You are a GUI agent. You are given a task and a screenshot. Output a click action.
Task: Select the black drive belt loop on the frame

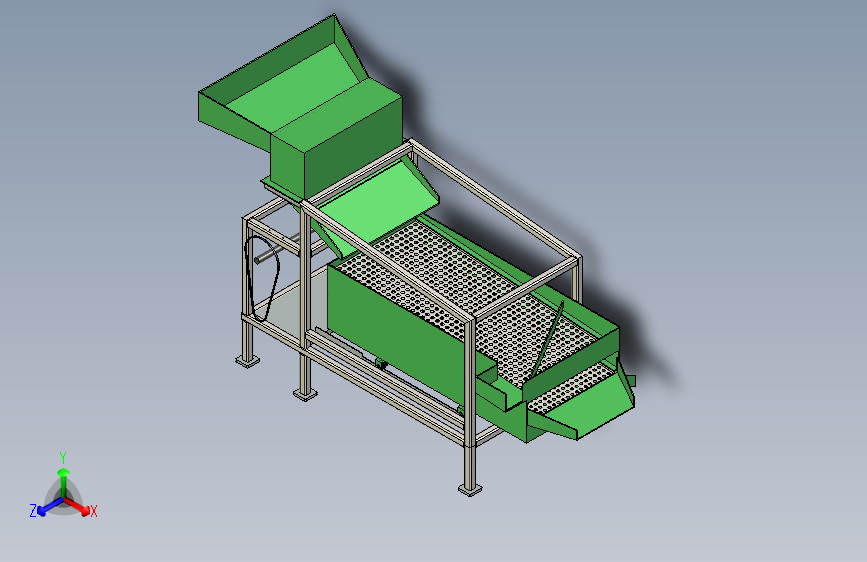click(x=262, y=278)
